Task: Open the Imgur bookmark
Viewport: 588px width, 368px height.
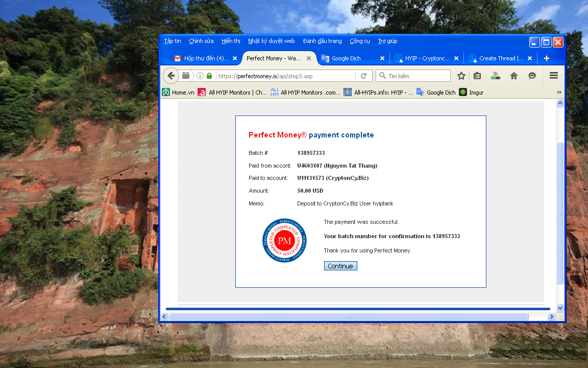Action: click(472, 93)
